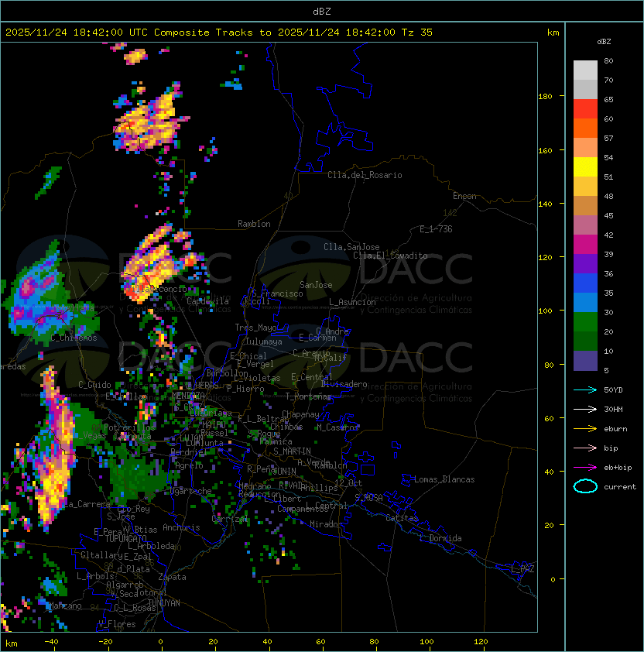Click the yellow eburn arrow in legend

pos(585,429)
